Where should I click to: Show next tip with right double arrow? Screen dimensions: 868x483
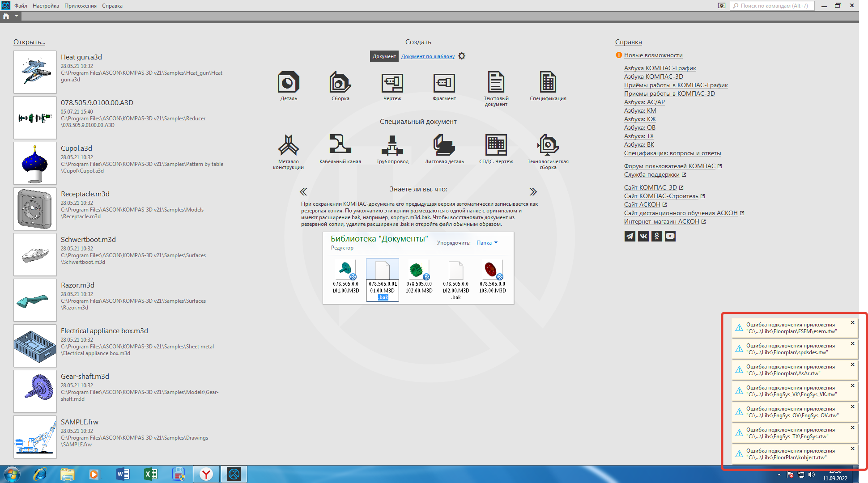[x=533, y=192]
